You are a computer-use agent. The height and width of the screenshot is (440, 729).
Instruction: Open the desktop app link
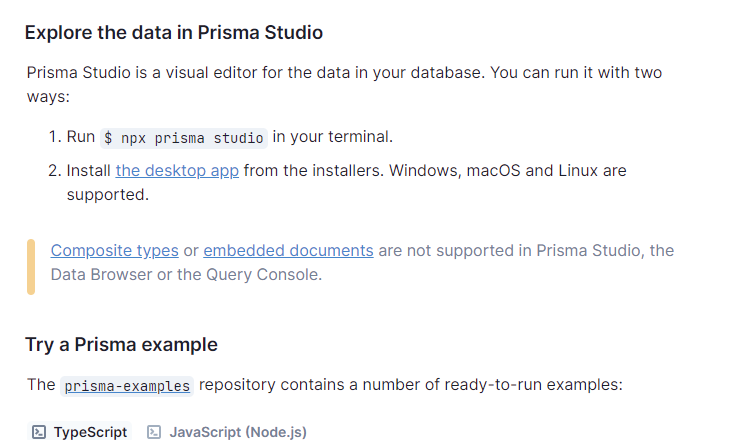[177, 170]
